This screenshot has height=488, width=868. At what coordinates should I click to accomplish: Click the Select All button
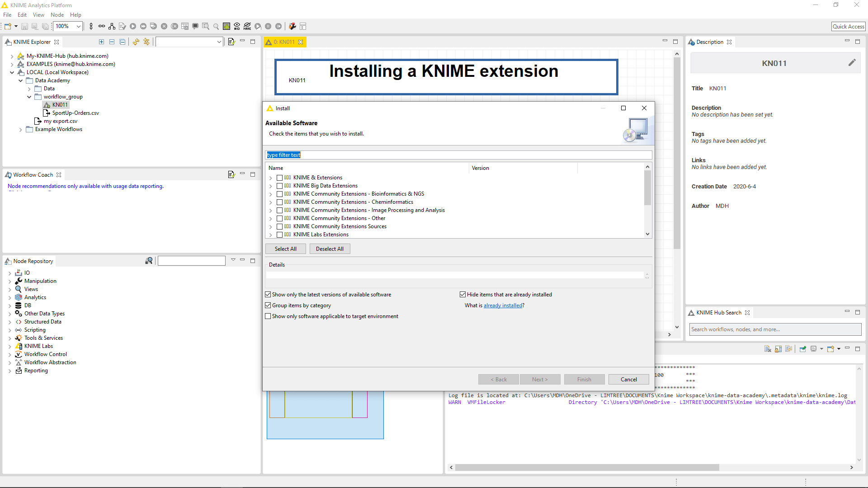pyautogui.click(x=286, y=249)
